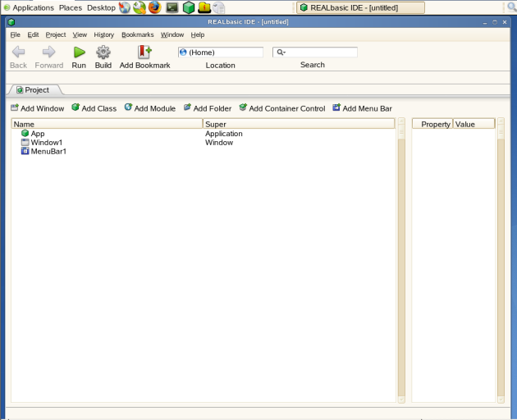Screen dimensions: 517x420
Task: Select the MenuBar1 item in project list
Action: (x=43, y=151)
